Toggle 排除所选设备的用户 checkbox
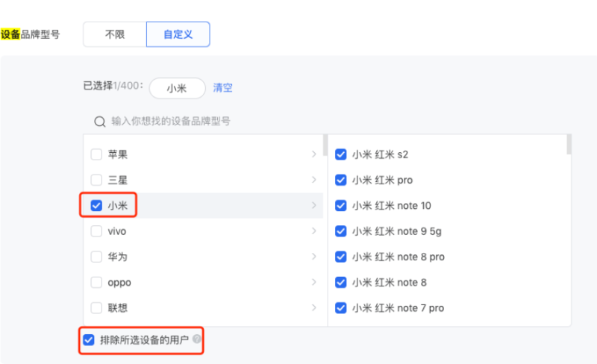This screenshot has width=597, height=364. pyautogui.click(x=89, y=339)
